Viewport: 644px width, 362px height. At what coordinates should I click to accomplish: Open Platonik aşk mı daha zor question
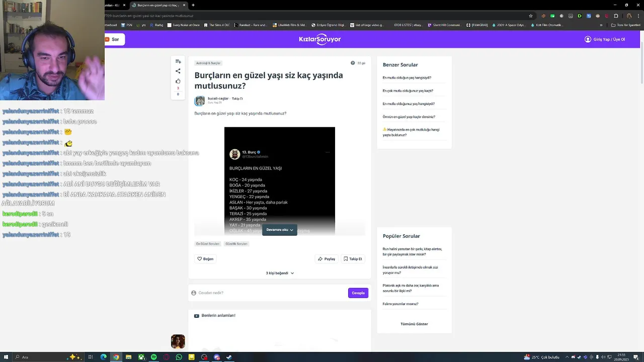pyautogui.click(x=411, y=288)
